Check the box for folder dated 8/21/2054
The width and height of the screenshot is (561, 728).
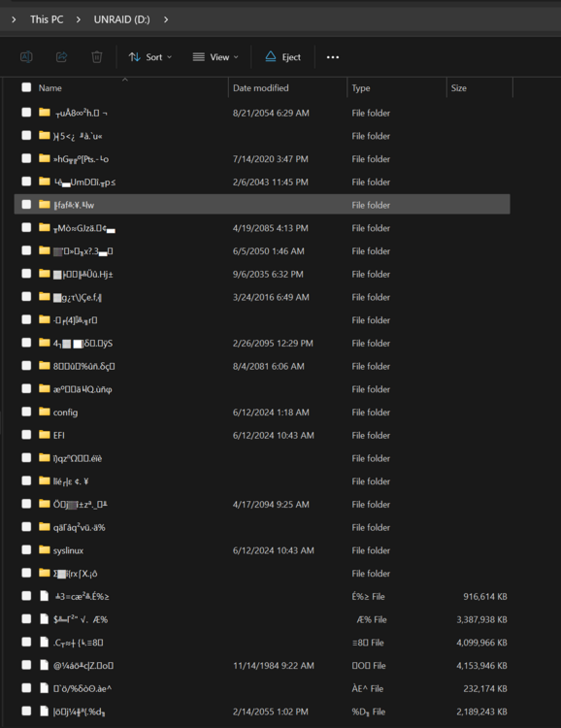click(26, 113)
